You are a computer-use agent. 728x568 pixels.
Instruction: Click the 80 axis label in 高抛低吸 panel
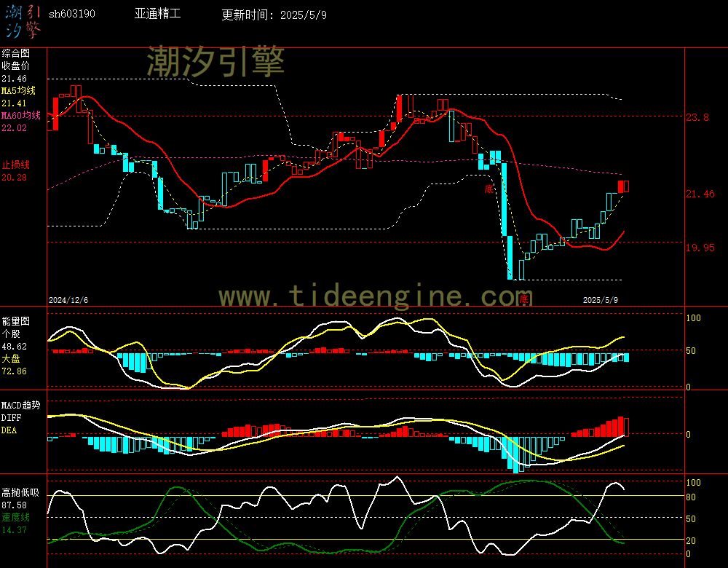point(691,497)
